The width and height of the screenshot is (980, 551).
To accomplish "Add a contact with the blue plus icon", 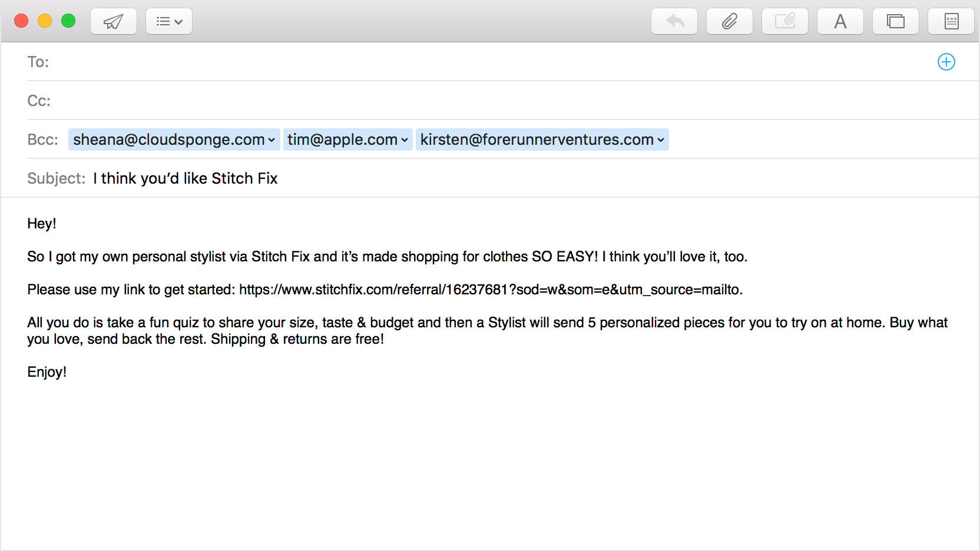I will (x=946, y=62).
